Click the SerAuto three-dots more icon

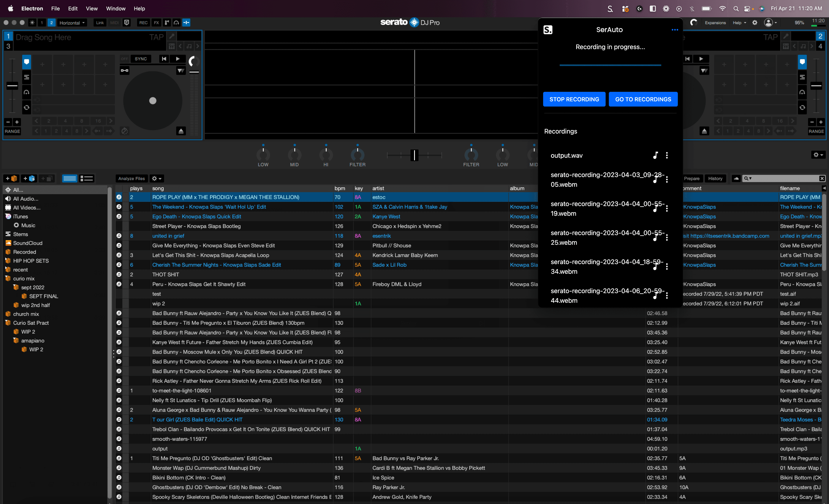click(675, 30)
